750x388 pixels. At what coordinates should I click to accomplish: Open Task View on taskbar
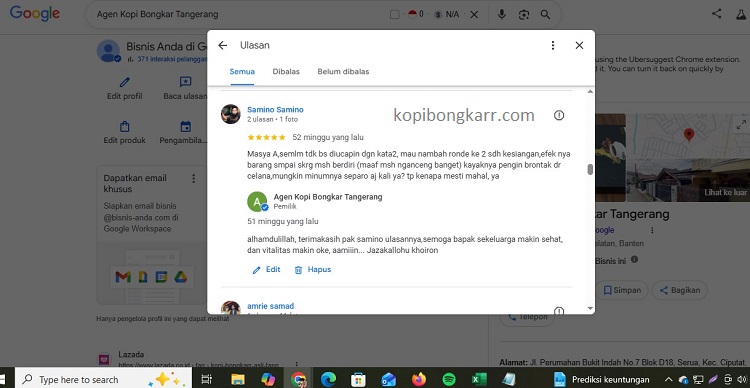(207, 379)
